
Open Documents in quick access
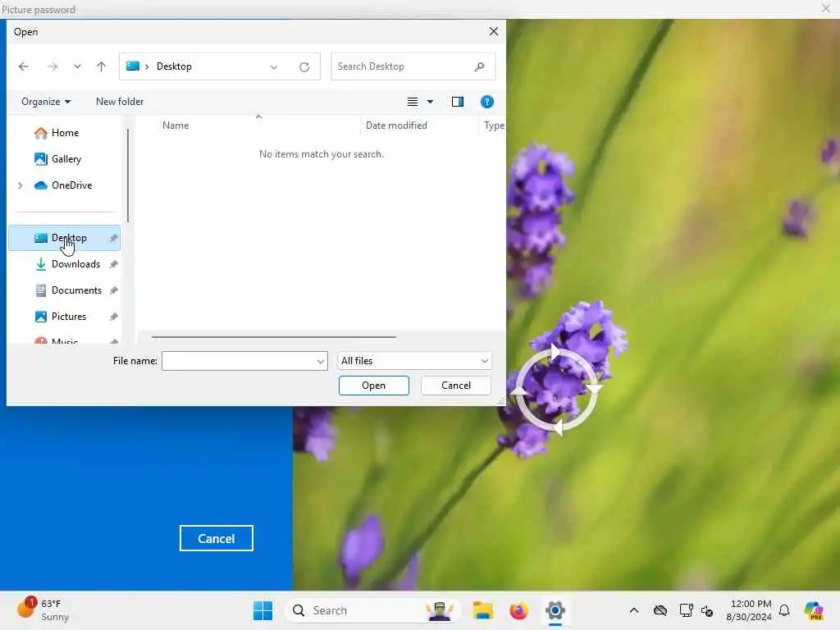click(x=76, y=290)
